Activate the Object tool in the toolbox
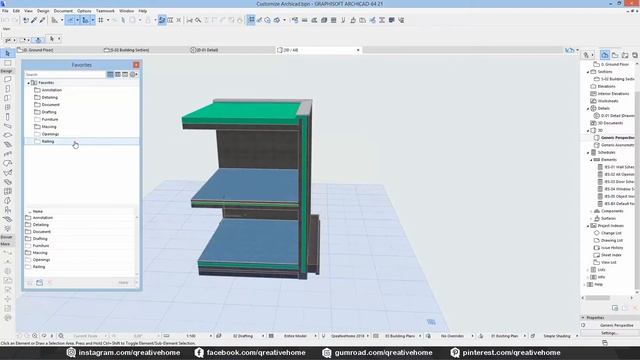640x360 pixels. pos(7,210)
